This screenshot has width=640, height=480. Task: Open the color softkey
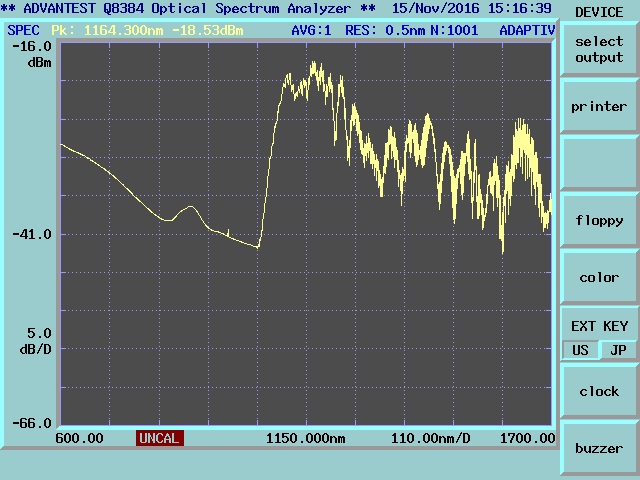click(599, 278)
